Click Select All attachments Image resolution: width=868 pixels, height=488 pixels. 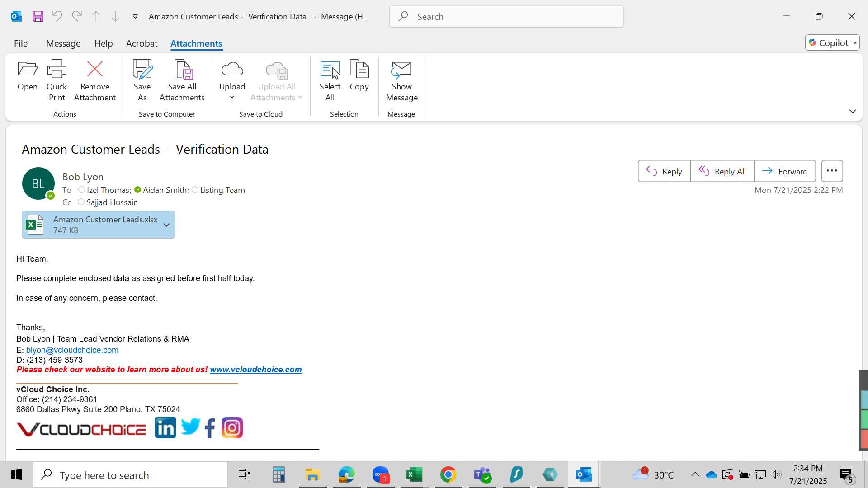[x=330, y=80]
